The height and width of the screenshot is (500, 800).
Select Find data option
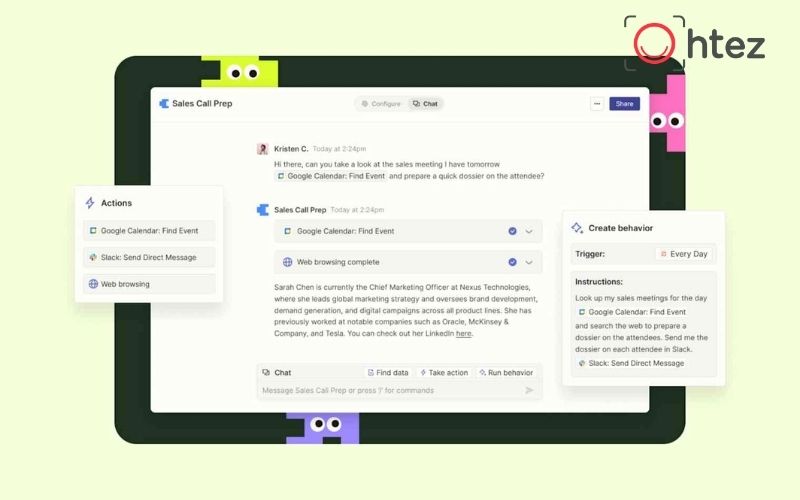(388, 372)
